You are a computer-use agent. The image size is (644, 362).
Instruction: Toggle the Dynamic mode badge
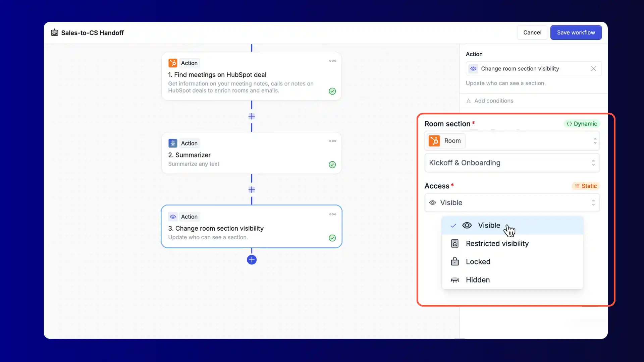(x=582, y=124)
